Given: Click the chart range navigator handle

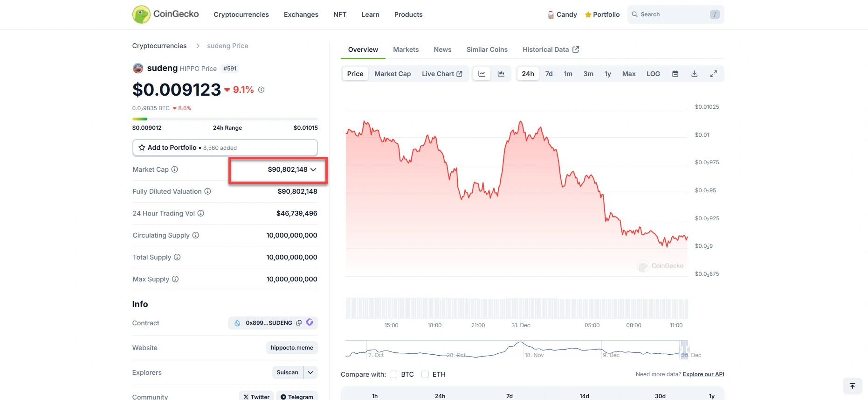Looking at the screenshot, I should pyautogui.click(x=684, y=349).
